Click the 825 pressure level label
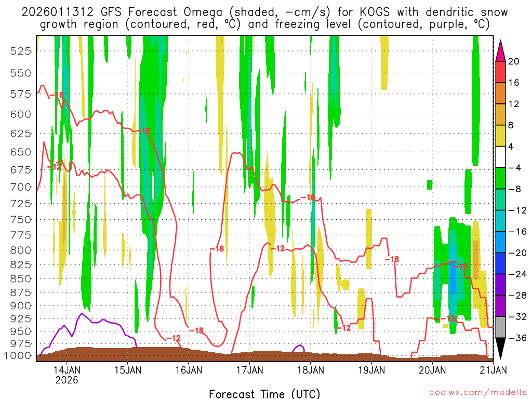Image resolution: width=532 pixels, height=399 pixels. 20,264
